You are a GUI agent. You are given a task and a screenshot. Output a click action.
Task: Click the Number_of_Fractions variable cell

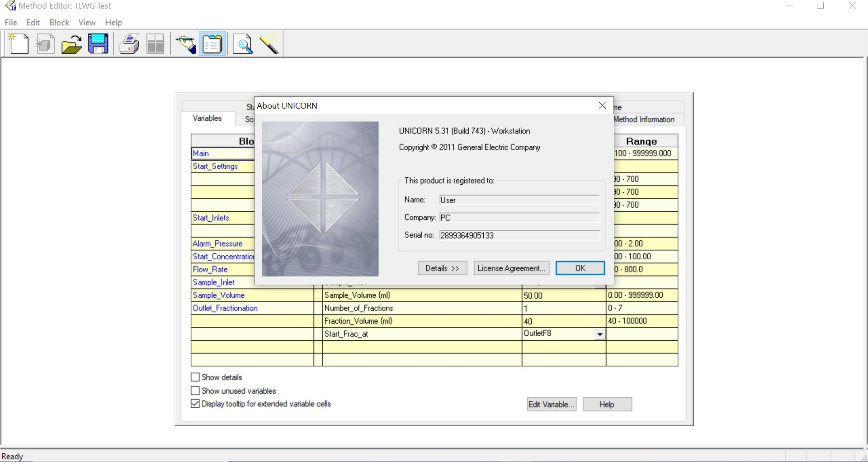tap(422, 308)
